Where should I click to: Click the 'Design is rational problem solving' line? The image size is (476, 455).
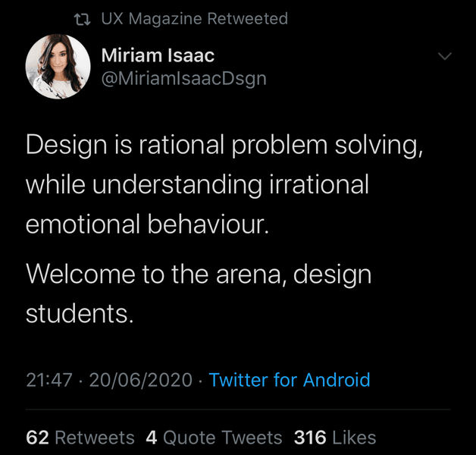coord(224,145)
